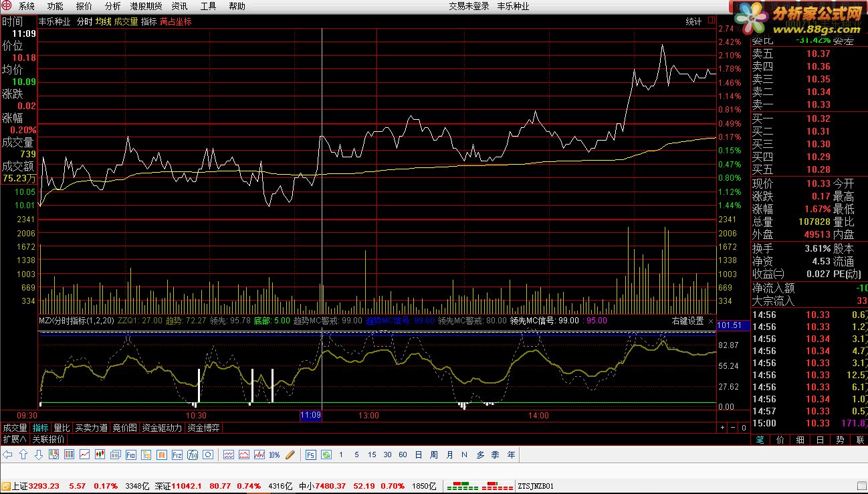
Task: Switch to daily 日 period
Action: point(419,455)
